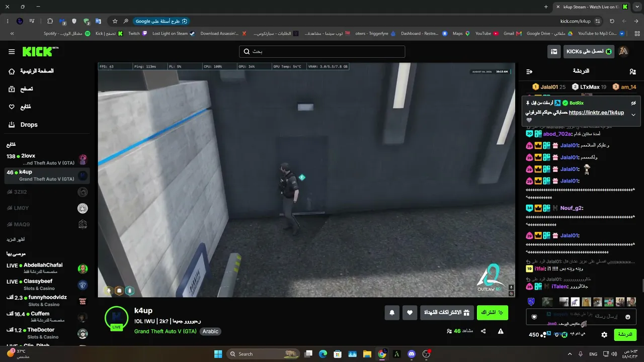
Task: Toggle the notification bell for k4up
Action: click(392, 313)
